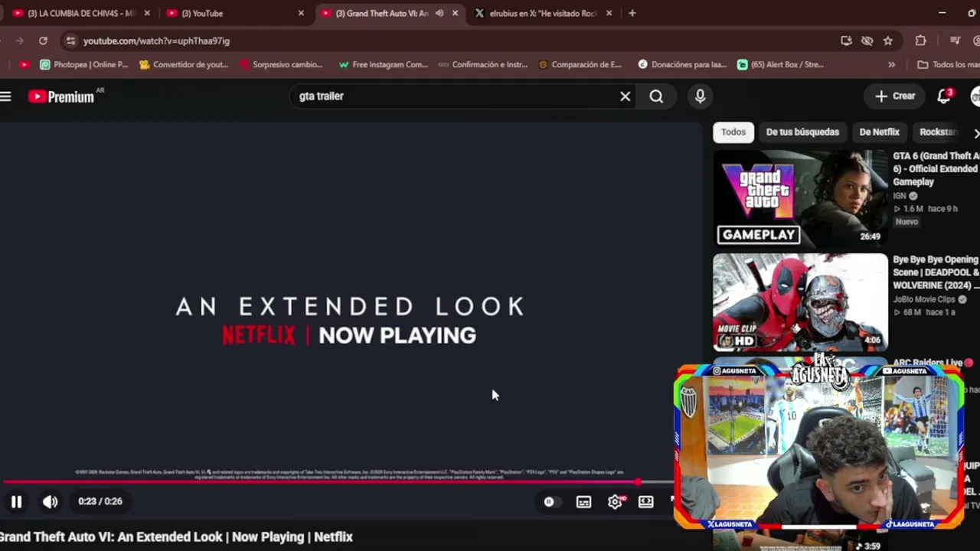Switch the player to theater mode
The height and width of the screenshot is (551, 980).
(646, 502)
